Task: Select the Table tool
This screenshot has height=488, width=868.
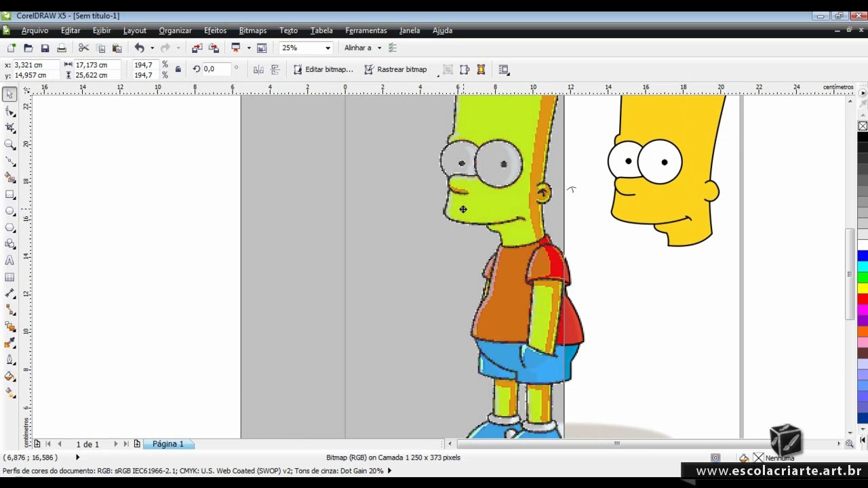Action: 10,277
